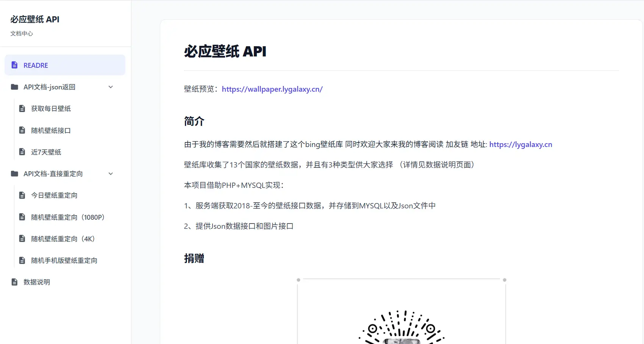Open 今日壁纸重定向 documentation
644x344 pixels.
point(54,195)
